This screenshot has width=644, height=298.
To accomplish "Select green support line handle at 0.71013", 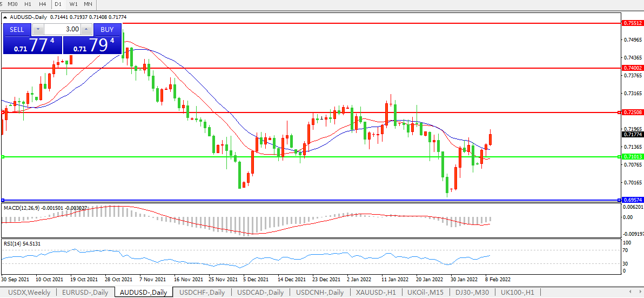I will [3, 157].
